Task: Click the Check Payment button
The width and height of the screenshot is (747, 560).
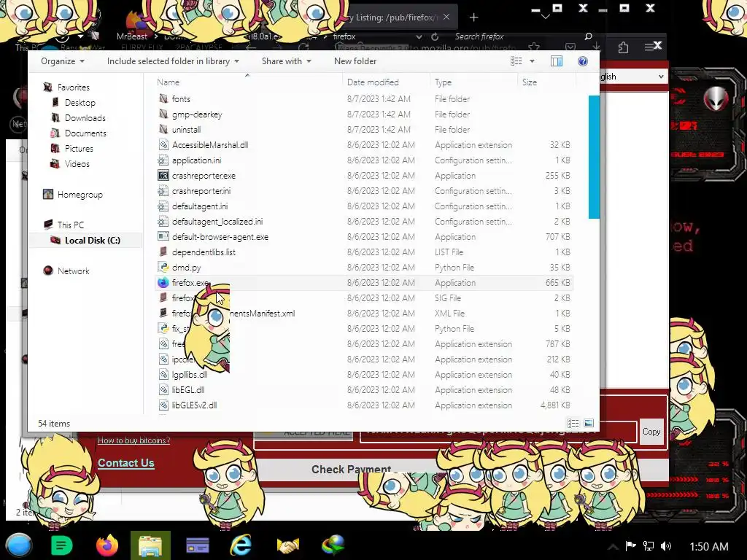Action: (352, 469)
